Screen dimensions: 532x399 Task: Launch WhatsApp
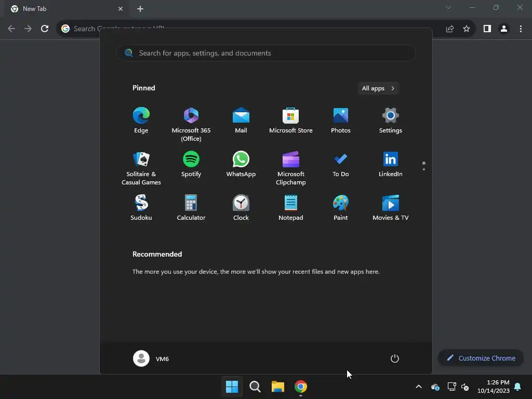pos(241,164)
